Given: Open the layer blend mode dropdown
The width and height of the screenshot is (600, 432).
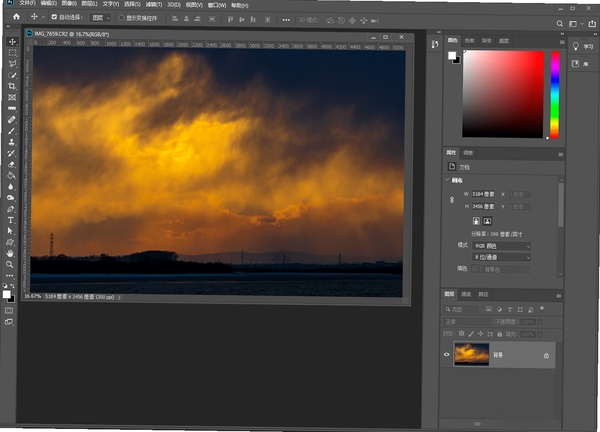Looking at the screenshot, I should point(467,322).
